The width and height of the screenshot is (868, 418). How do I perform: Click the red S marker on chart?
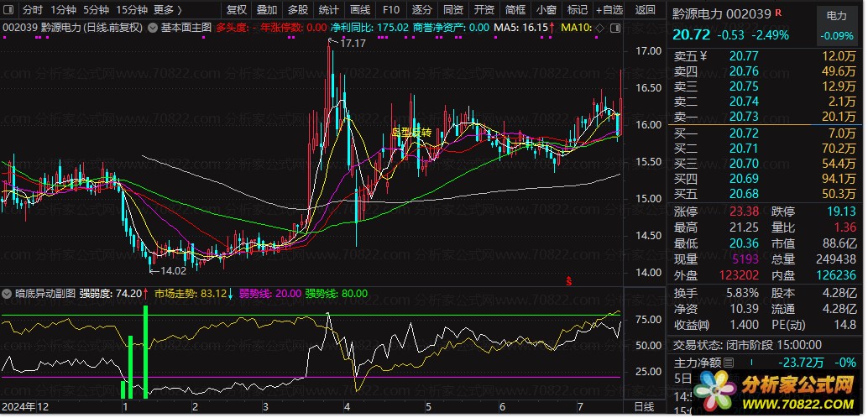[x=568, y=281]
